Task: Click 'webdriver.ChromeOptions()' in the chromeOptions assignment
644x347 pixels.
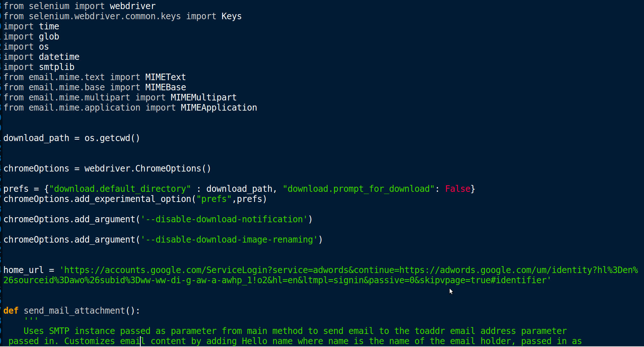Action: tap(148, 169)
